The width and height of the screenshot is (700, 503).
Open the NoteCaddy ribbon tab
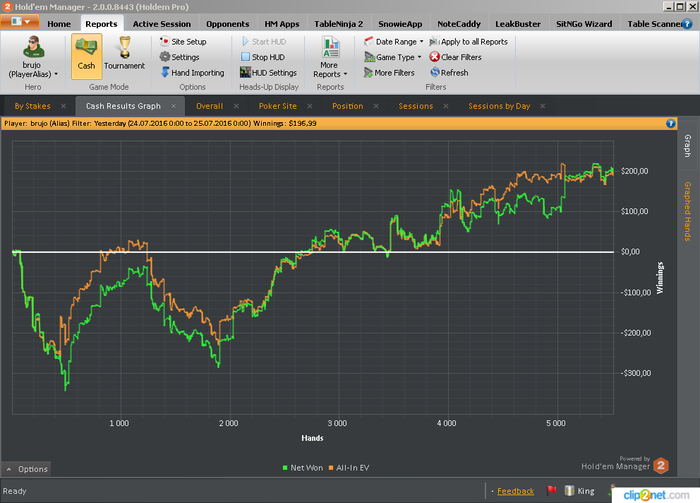point(459,24)
